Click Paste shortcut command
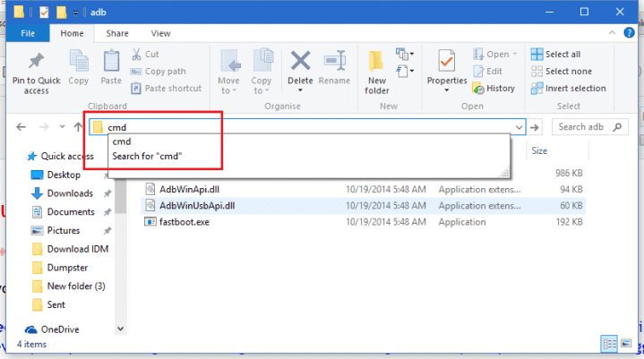The image size is (644, 359). (x=167, y=89)
